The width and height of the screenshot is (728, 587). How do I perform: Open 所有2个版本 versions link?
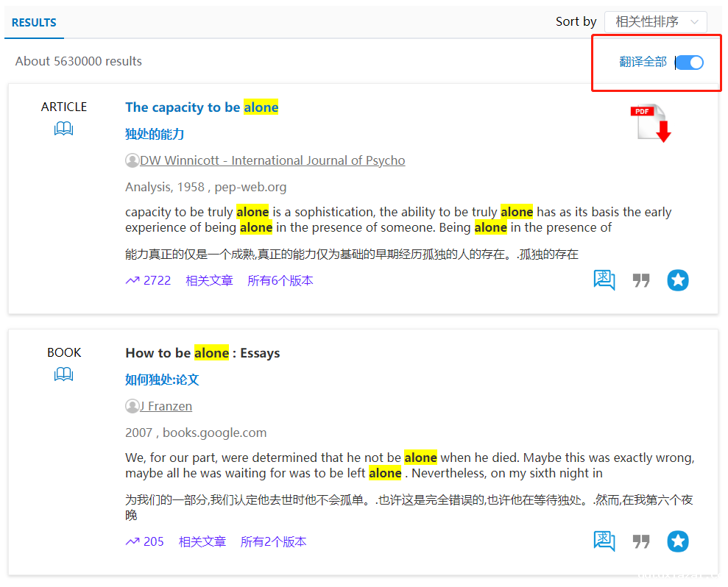pyautogui.click(x=273, y=541)
